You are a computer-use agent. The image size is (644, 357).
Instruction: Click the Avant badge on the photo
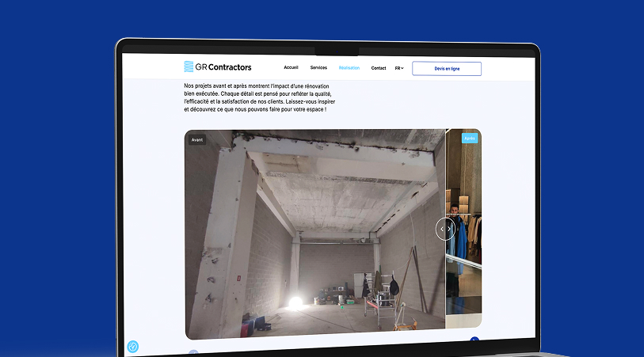[x=197, y=139]
